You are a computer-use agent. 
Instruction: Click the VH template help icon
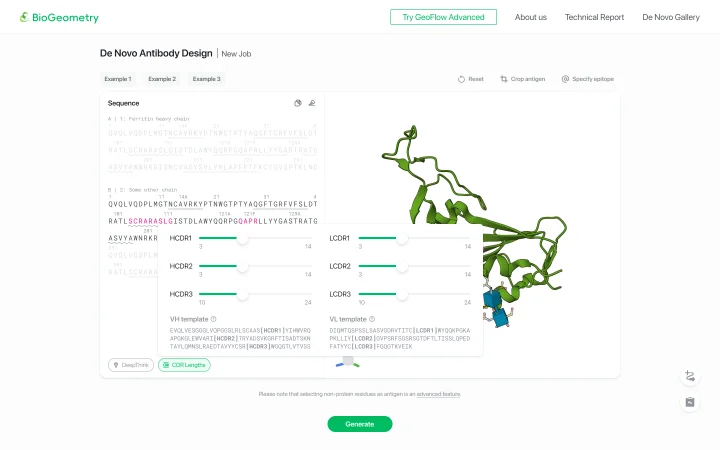click(x=214, y=319)
